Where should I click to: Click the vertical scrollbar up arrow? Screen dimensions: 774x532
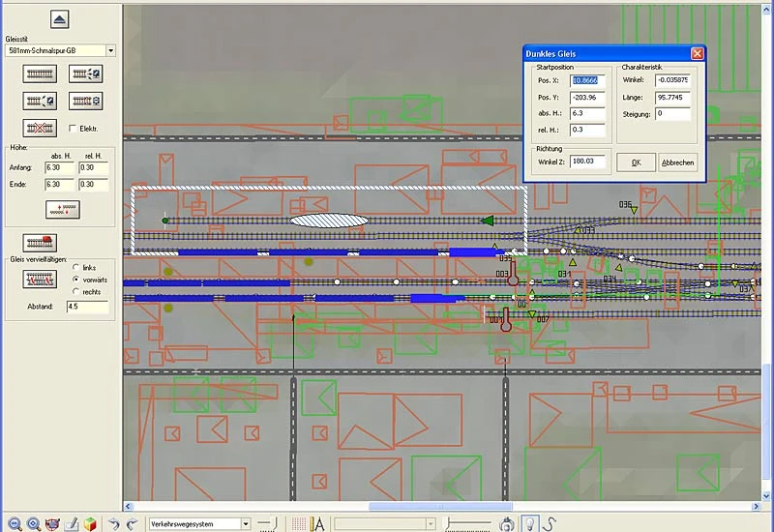pyautogui.click(x=766, y=10)
